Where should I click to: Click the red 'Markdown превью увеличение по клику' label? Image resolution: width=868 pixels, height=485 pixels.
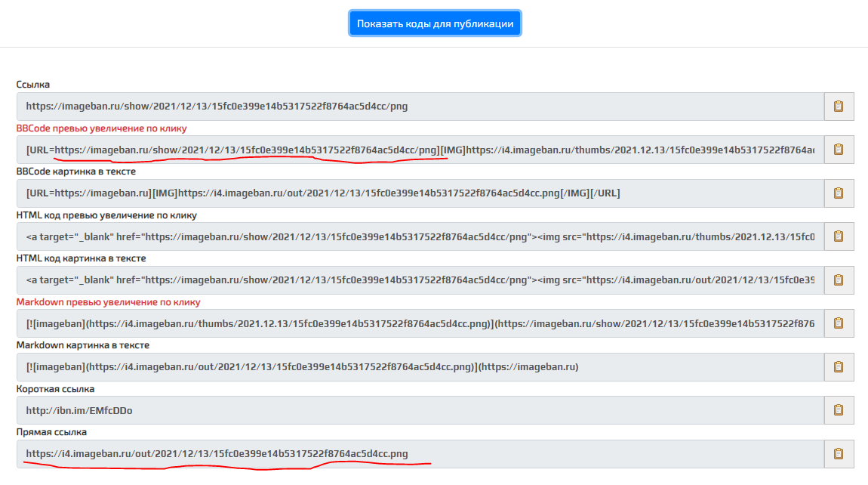[109, 302]
